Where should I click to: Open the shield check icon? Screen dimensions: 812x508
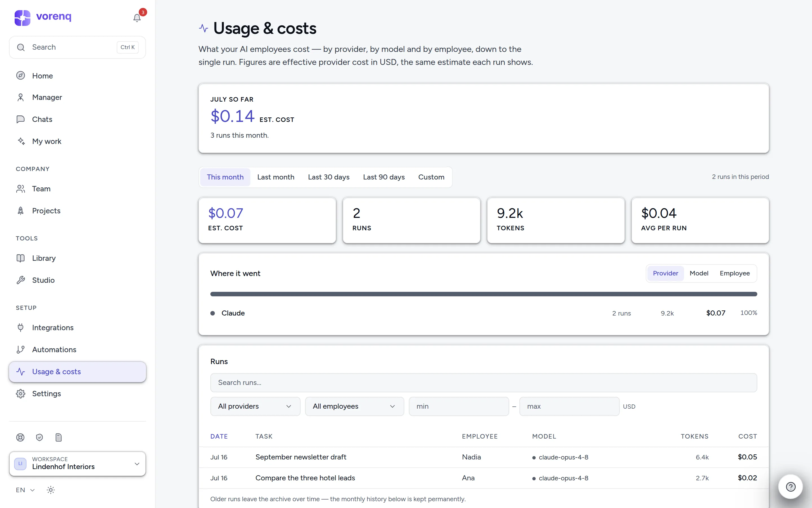click(39, 437)
